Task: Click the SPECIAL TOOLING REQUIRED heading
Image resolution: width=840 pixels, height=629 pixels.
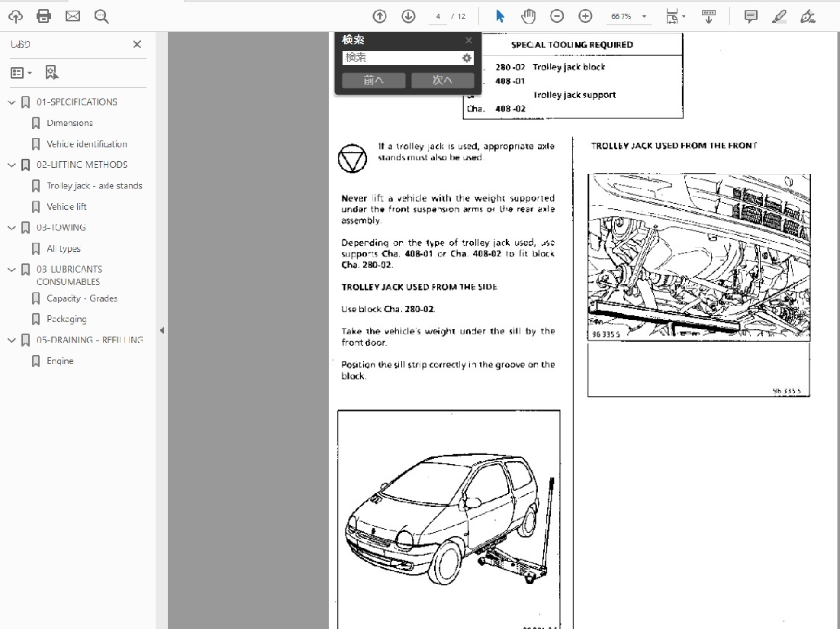Action: (x=572, y=45)
